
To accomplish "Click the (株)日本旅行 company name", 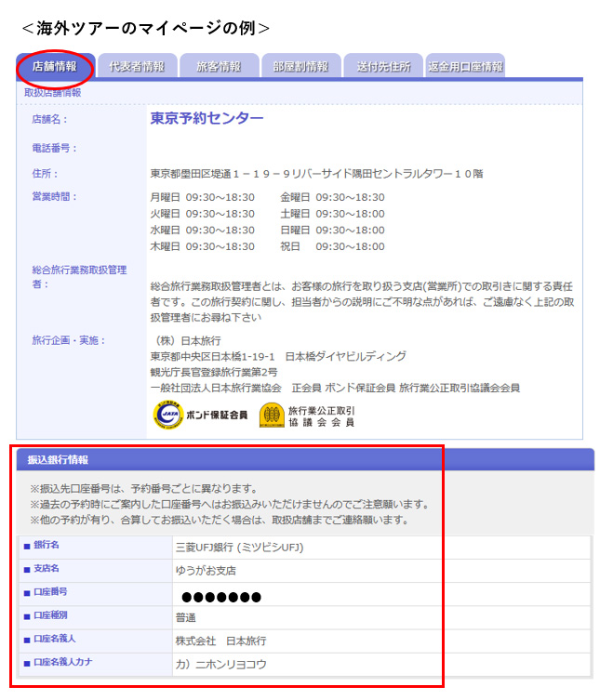I will [x=186, y=341].
